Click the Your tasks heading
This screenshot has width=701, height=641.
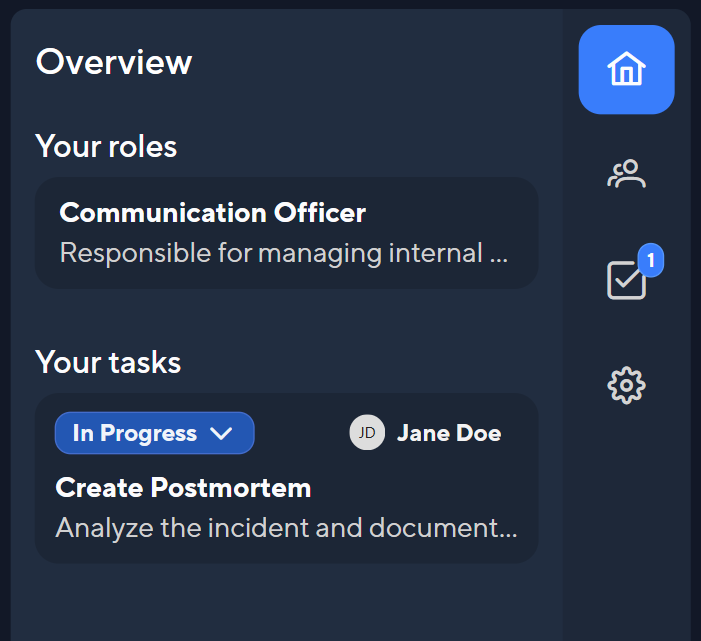coord(108,362)
